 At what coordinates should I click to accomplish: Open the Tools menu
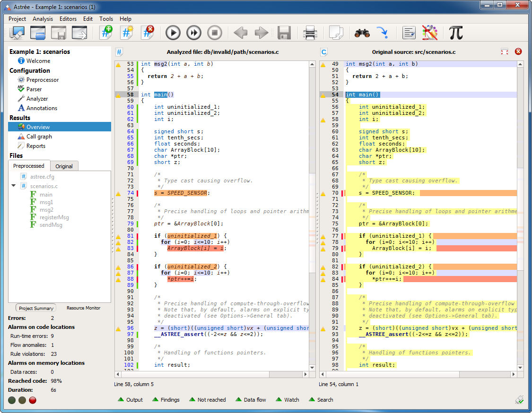point(106,19)
